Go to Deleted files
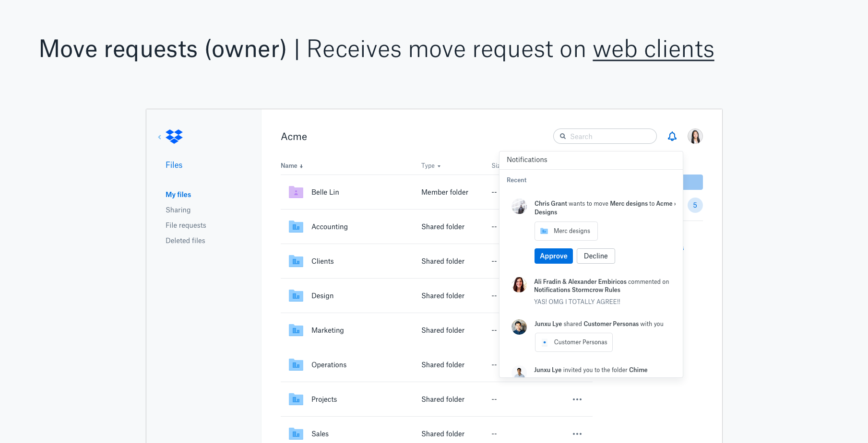 pyautogui.click(x=185, y=240)
